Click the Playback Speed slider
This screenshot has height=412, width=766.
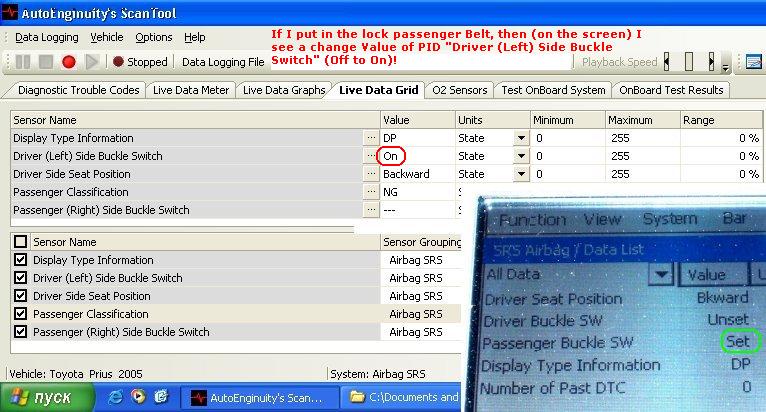click(x=690, y=62)
